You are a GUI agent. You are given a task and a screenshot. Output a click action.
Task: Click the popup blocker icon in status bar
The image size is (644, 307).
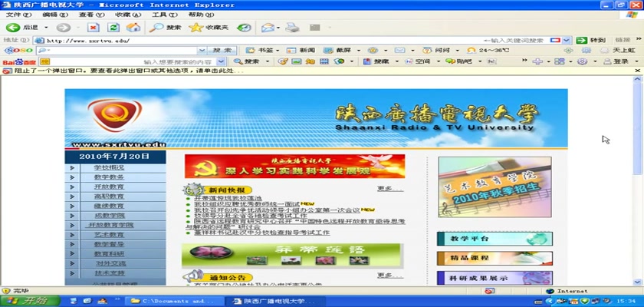click(489, 291)
